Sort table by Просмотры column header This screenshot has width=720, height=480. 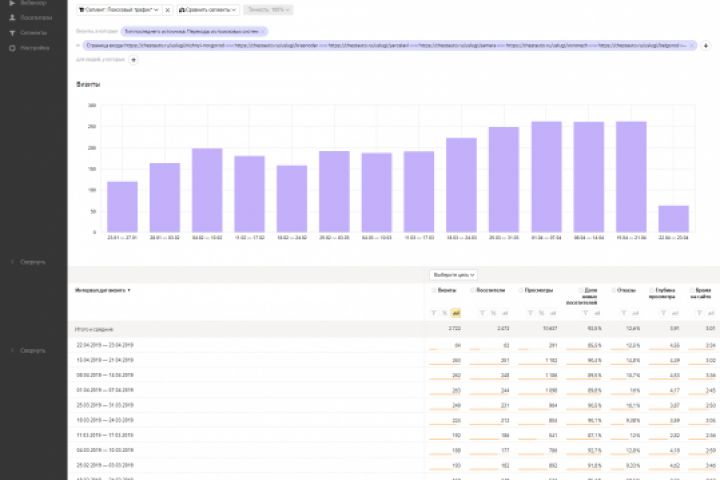[539, 290]
